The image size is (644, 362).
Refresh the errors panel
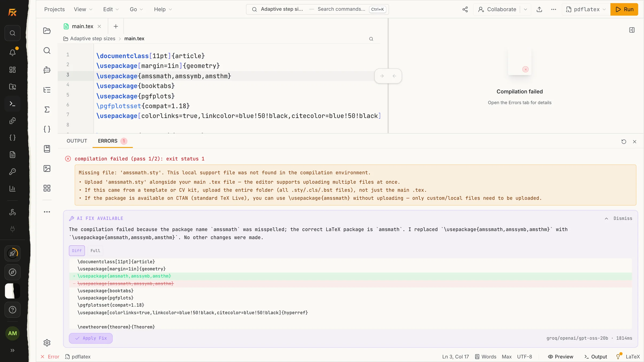click(x=624, y=142)
